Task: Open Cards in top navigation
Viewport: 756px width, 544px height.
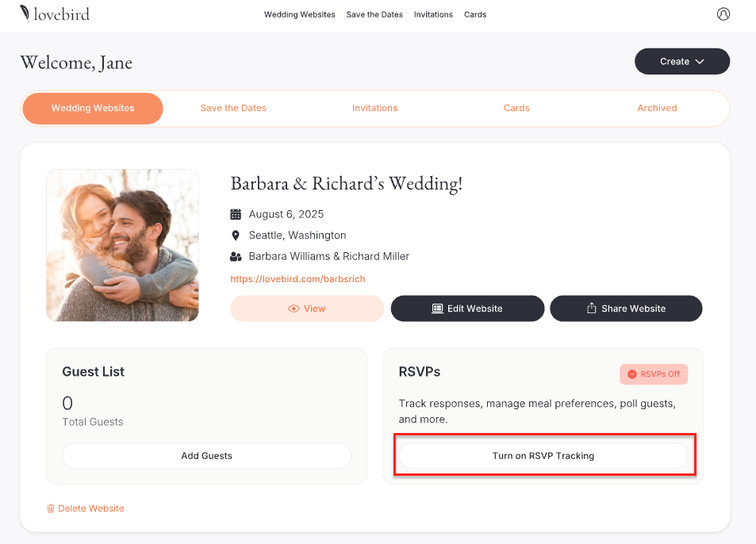Action: [x=475, y=14]
